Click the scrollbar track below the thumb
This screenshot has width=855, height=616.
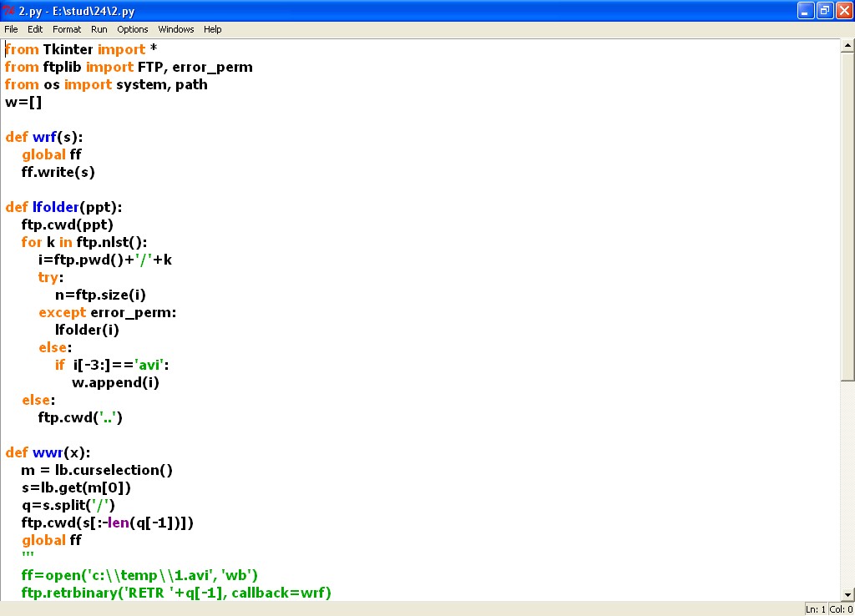(847, 484)
